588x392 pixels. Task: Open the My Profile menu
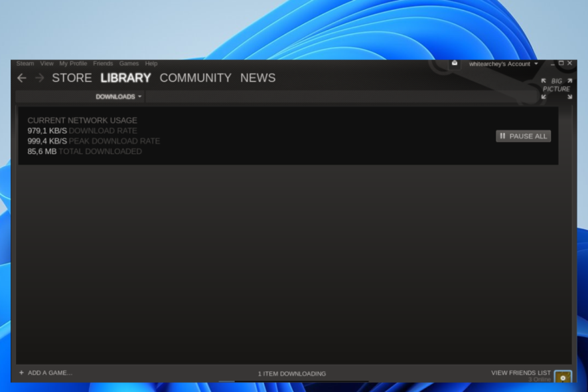click(x=73, y=64)
